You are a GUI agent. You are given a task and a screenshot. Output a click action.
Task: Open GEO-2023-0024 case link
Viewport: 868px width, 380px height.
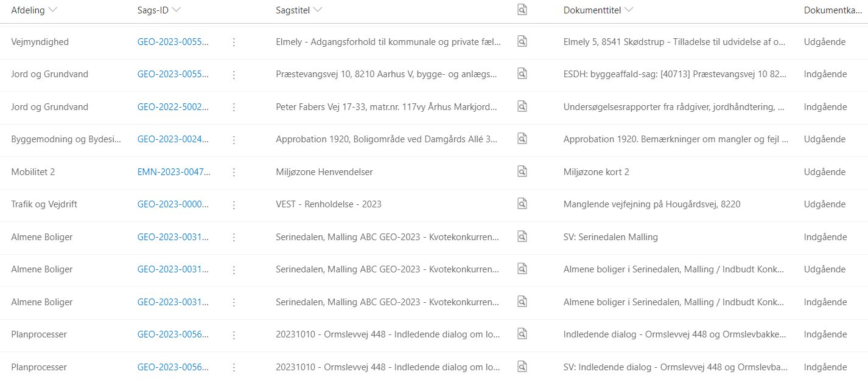tap(174, 139)
